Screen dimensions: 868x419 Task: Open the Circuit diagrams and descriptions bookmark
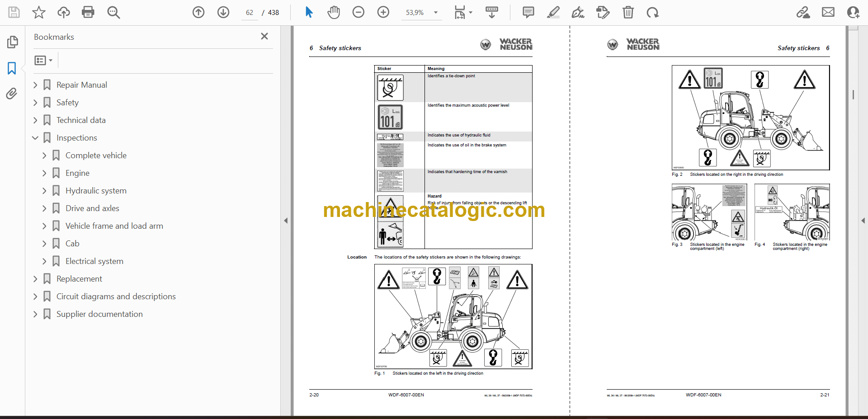(x=116, y=297)
